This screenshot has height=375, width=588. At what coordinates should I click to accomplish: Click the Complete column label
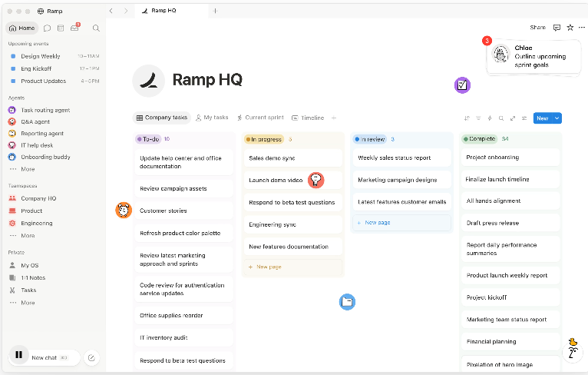(480, 139)
